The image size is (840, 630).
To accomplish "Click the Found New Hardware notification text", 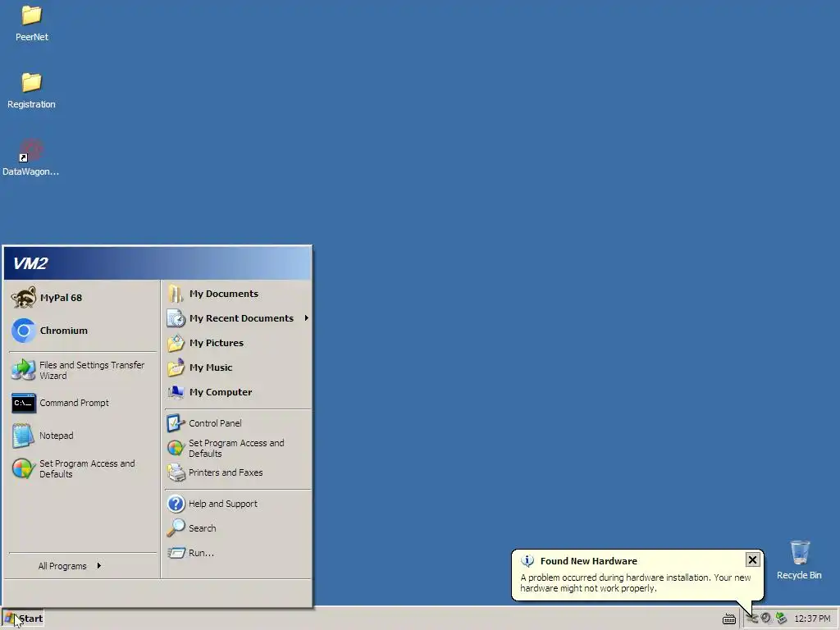I will pyautogui.click(x=636, y=583).
